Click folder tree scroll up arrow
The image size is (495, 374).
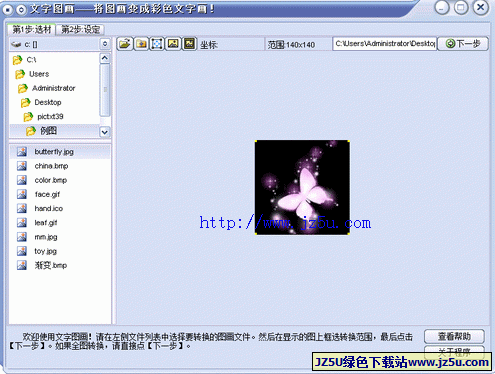point(105,58)
